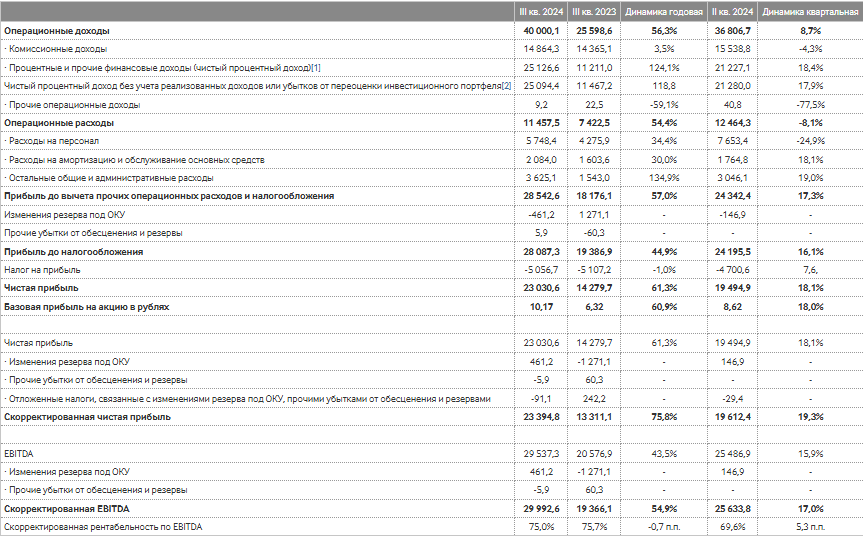The height and width of the screenshot is (537, 863).
Task: Click value 7 653,4 in Расходы на персонал
Action: coord(732,141)
